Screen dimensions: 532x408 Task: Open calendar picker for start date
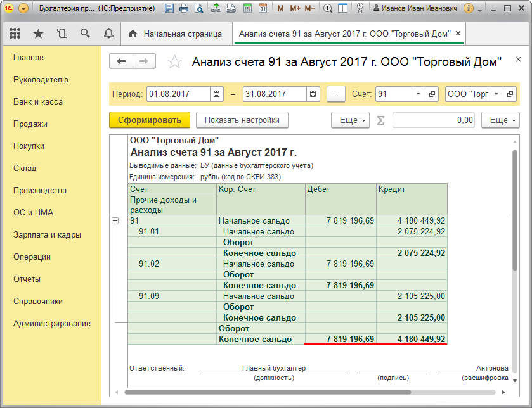[x=216, y=94]
